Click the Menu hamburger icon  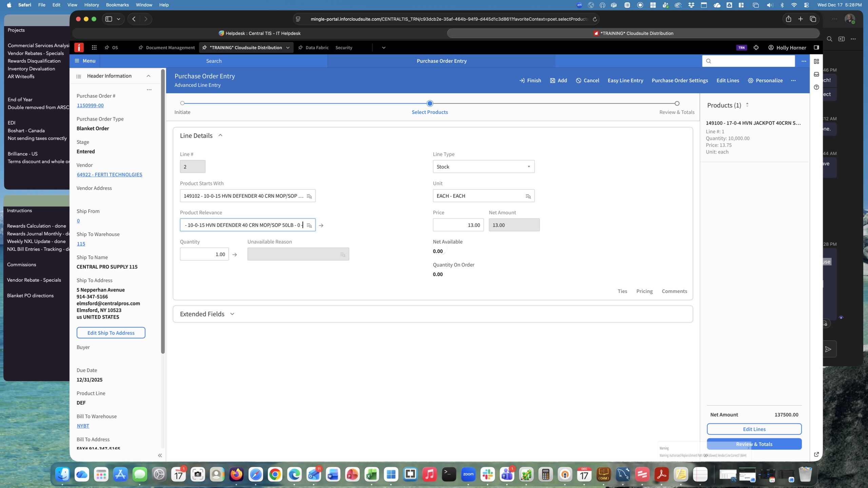77,61
